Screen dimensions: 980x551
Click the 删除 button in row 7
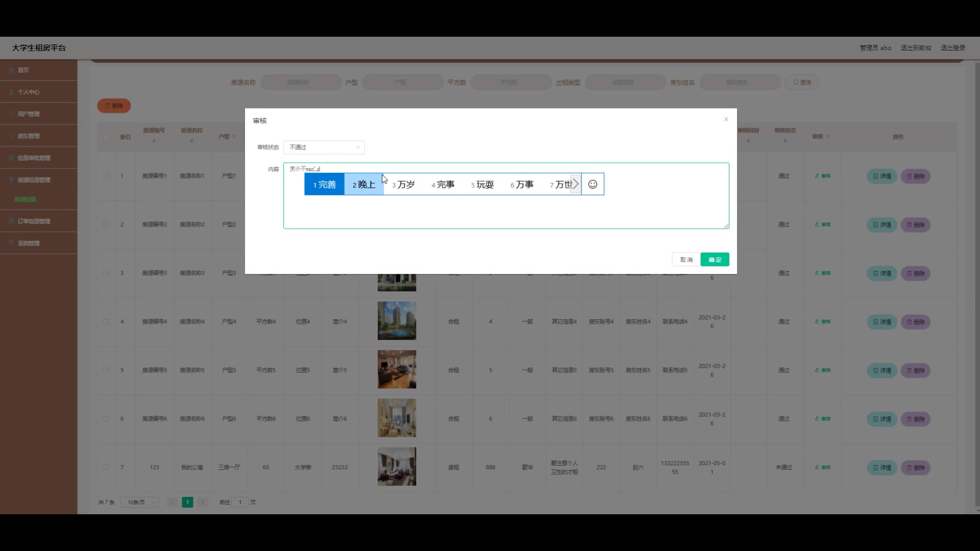[x=915, y=468]
